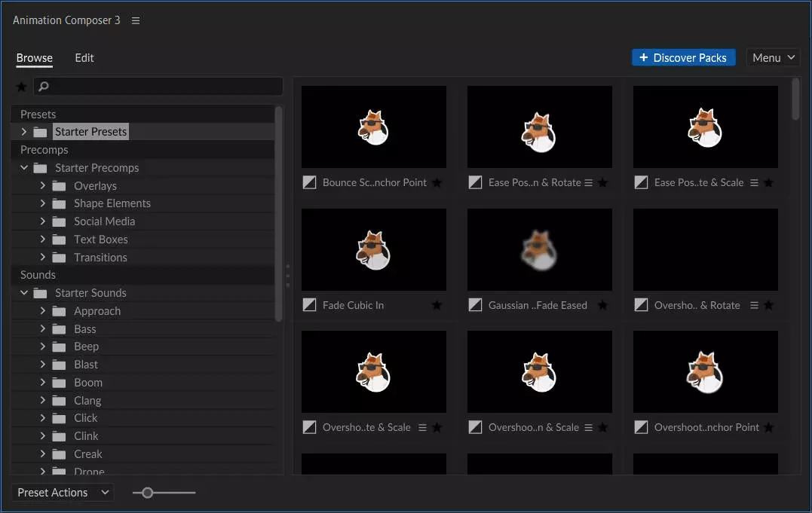This screenshot has height=513, width=812.
Task: Expand the Starter Presets folder
Action: pos(24,132)
